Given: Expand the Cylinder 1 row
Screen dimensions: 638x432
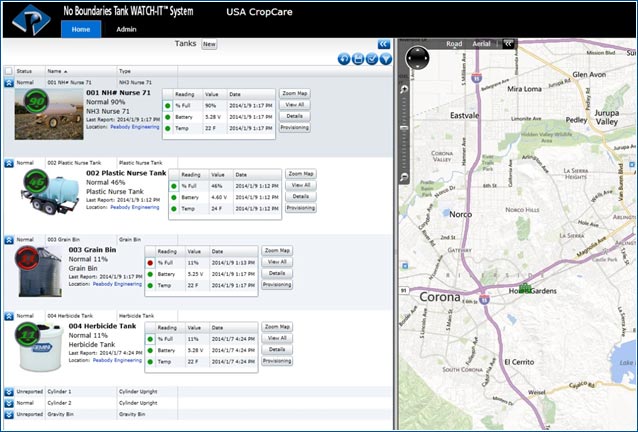Looking at the screenshot, I should click(x=9, y=392).
